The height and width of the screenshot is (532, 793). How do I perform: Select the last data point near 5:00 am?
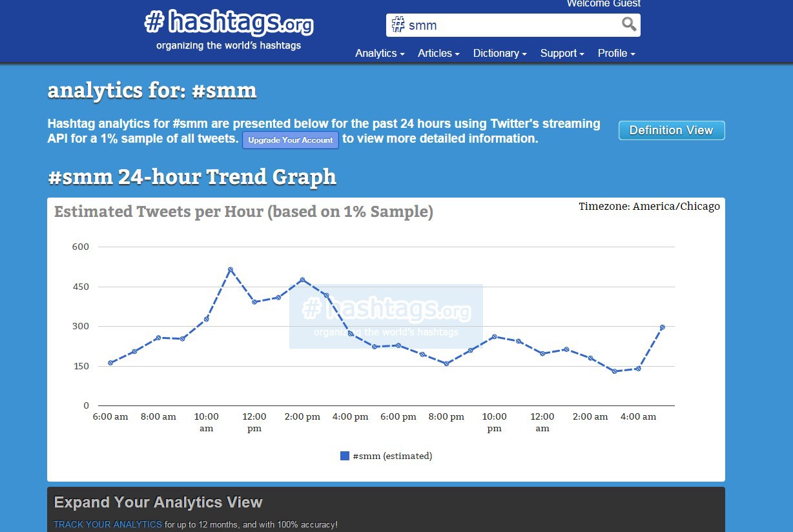click(x=663, y=327)
